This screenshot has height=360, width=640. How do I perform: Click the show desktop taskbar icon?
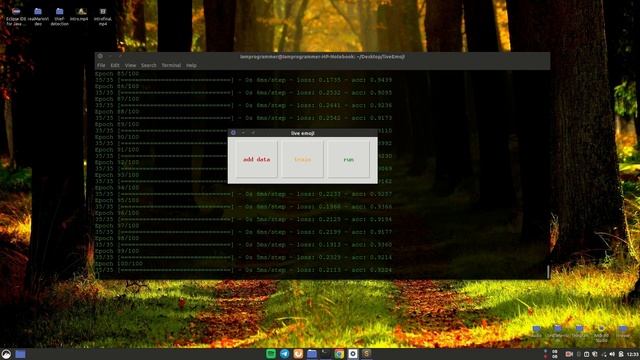click(x=20, y=354)
